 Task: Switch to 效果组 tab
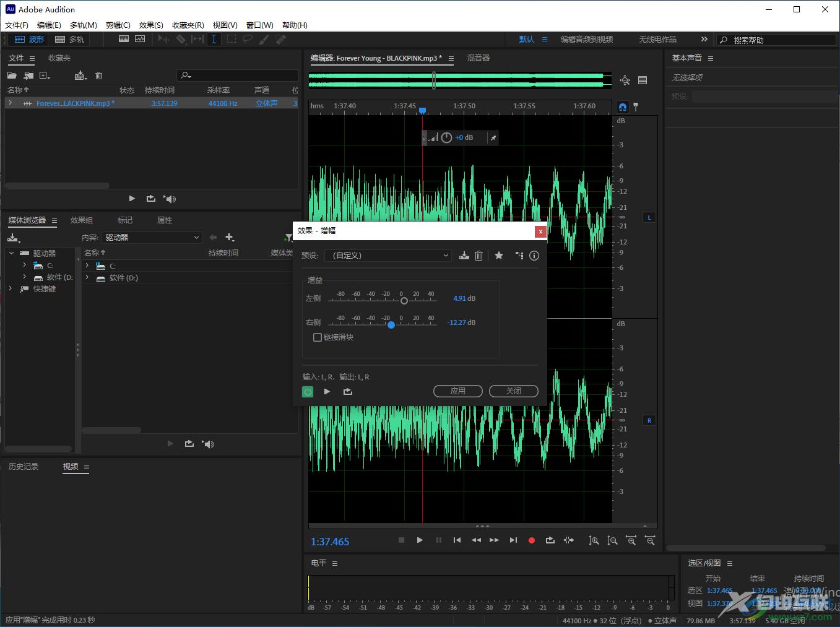point(82,220)
